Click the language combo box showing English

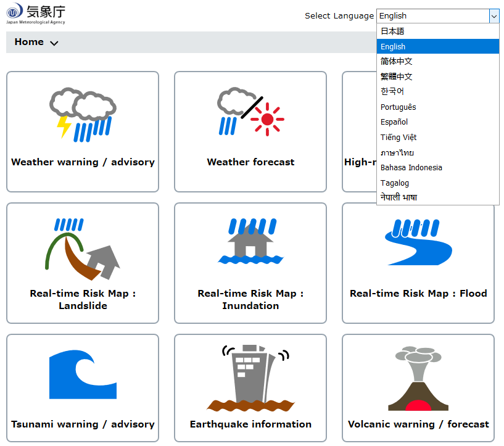(432, 16)
